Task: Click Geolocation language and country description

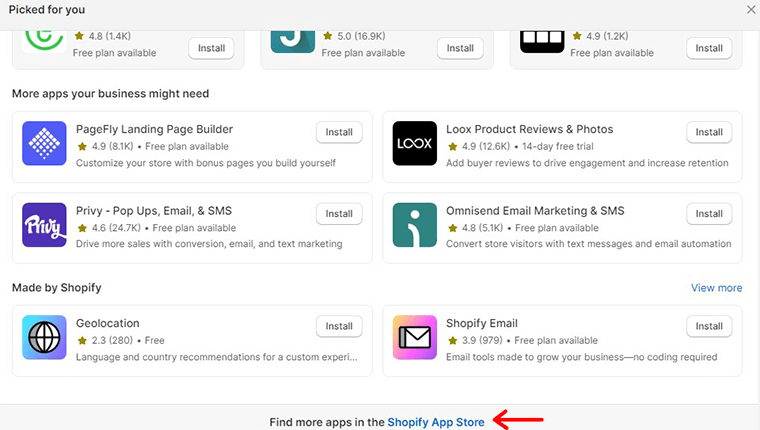Action: tap(216, 357)
